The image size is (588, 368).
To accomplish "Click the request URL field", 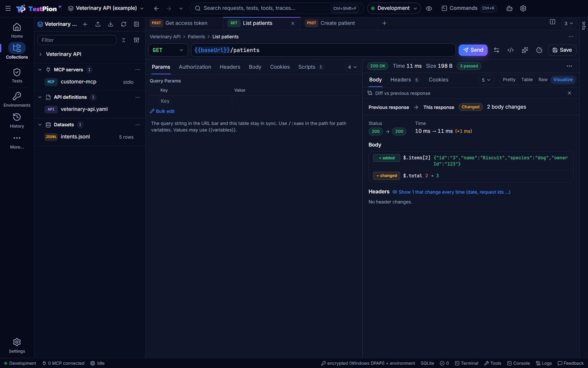I will pyautogui.click(x=323, y=50).
